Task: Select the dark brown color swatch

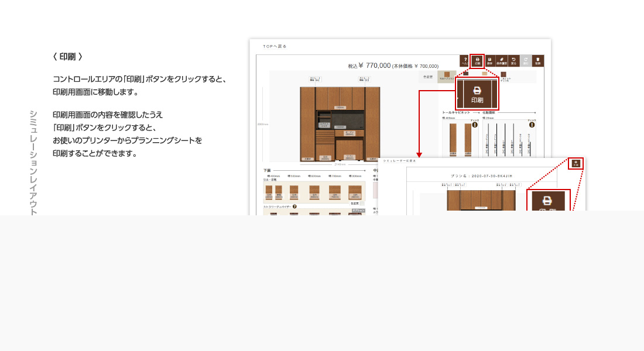Action: (x=503, y=74)
